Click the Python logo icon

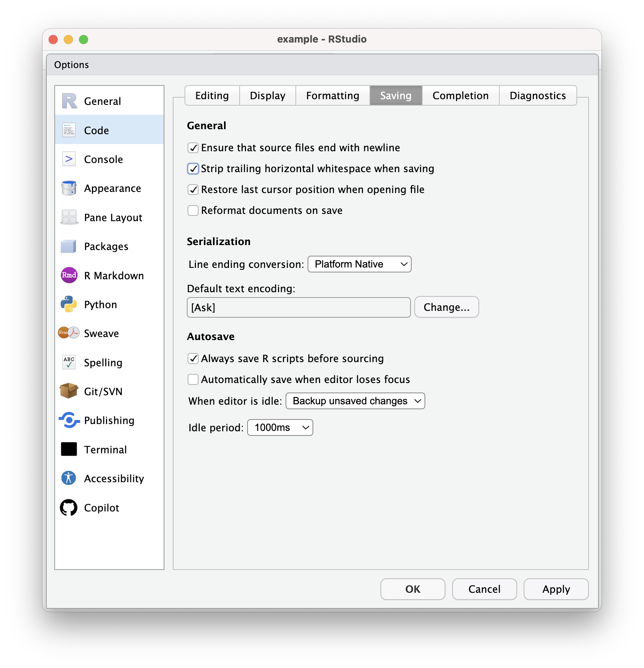click(x=69, y=304)
